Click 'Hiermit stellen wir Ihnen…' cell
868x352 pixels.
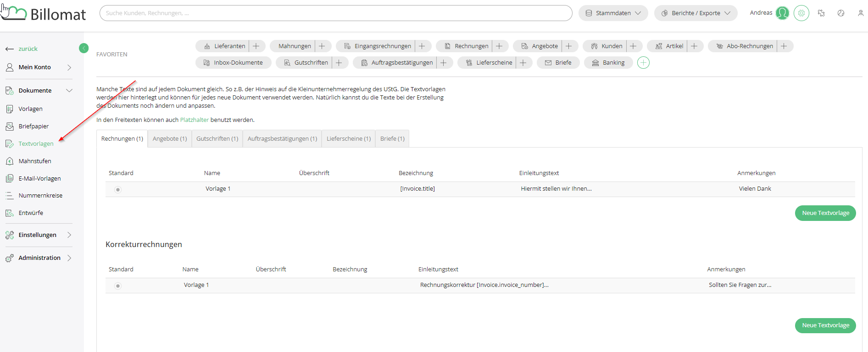point(556,189)
